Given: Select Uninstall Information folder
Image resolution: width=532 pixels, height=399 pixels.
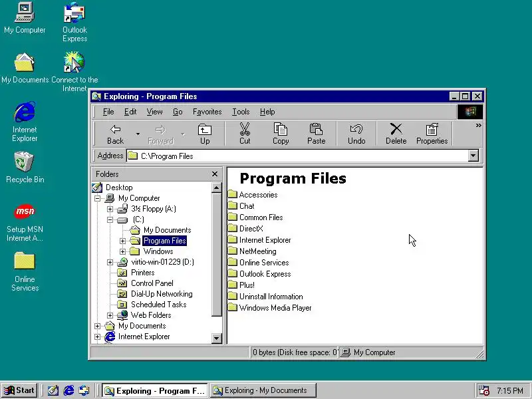Looking at the screenshot, I should 265,297.
